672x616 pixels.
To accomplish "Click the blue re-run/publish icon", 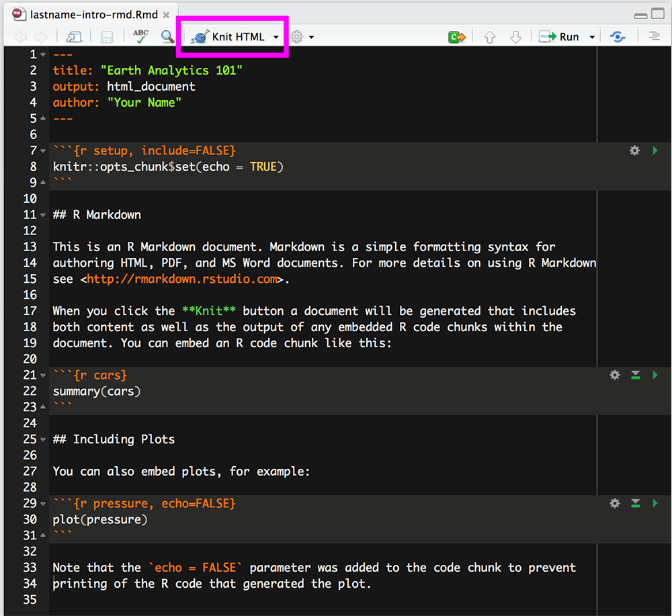I will [618, 37].
